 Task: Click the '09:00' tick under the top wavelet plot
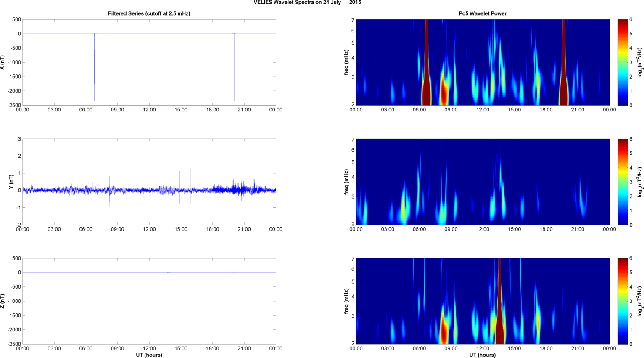tap(451, 110)
